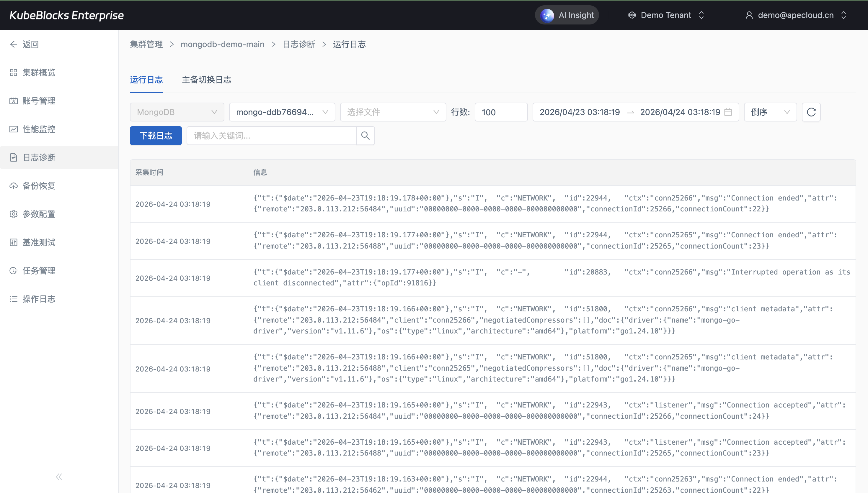868x493 pixels.
Task: Collapse the sidebar with double-chevron icon
Action: click(x=59, y=477)
